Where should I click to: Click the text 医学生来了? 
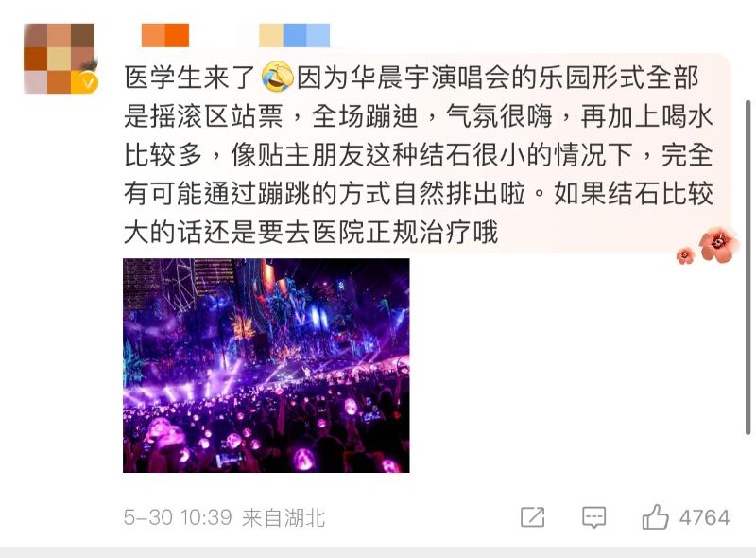[190, 78]
